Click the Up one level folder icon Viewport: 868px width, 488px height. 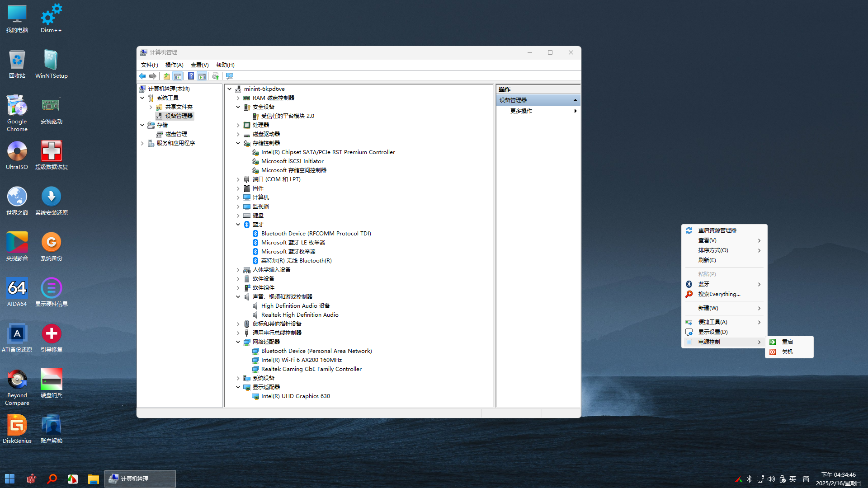pos(167,76)
